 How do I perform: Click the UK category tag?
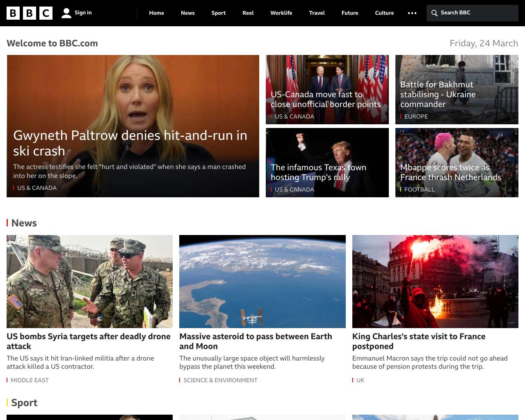(360, 380)
